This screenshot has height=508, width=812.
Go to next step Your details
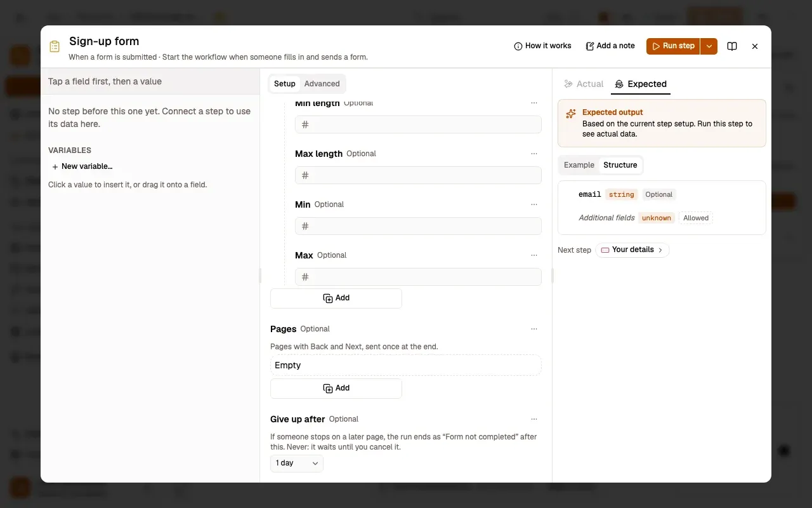[x=632, y=250]
